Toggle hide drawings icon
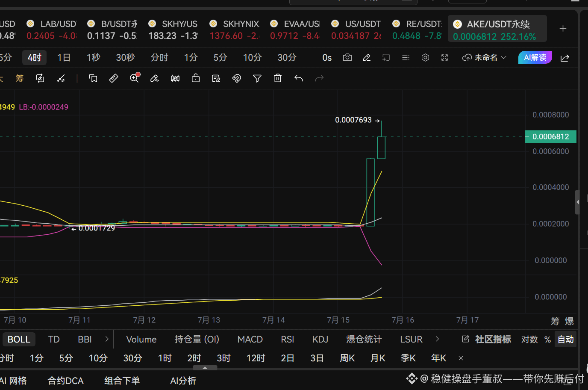 pos(237,78)
